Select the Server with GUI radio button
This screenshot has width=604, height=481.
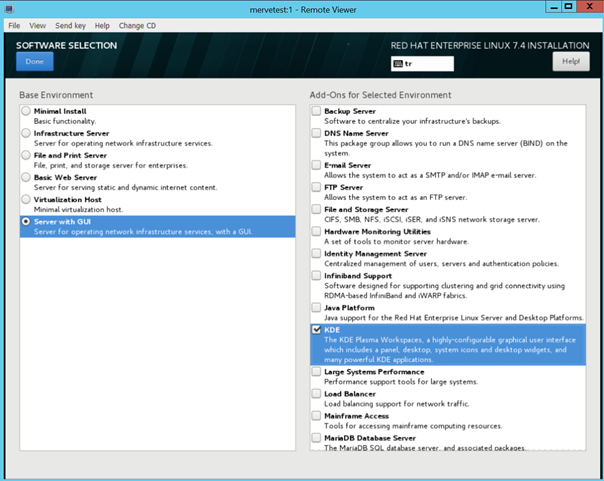coord(26,221)
